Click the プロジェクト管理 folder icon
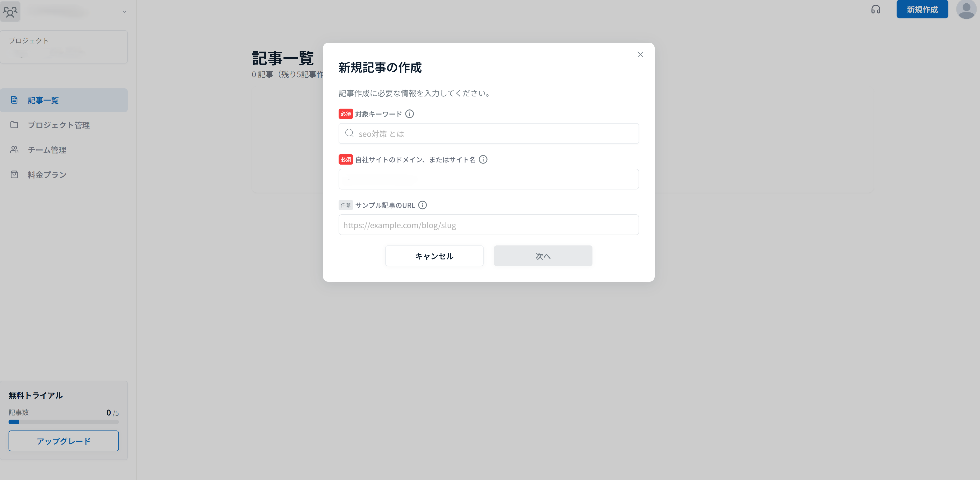This screenshot has height=480, width=980. (x=14, y=125)
